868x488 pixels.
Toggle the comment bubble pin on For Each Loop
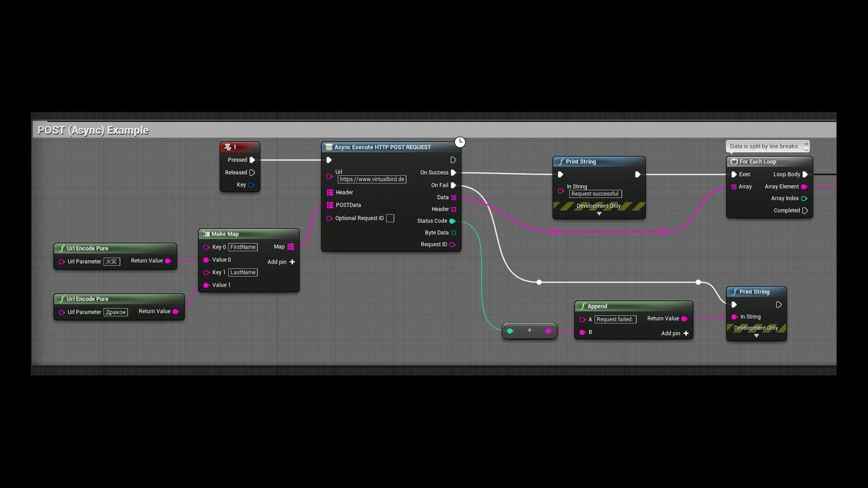[x=806, y=144]
